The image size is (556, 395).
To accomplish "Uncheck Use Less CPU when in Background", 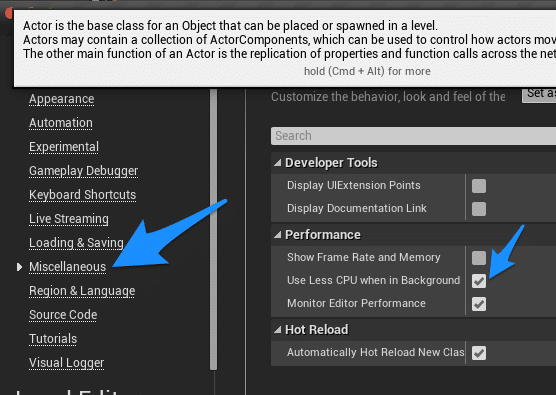I will point(479,281).
